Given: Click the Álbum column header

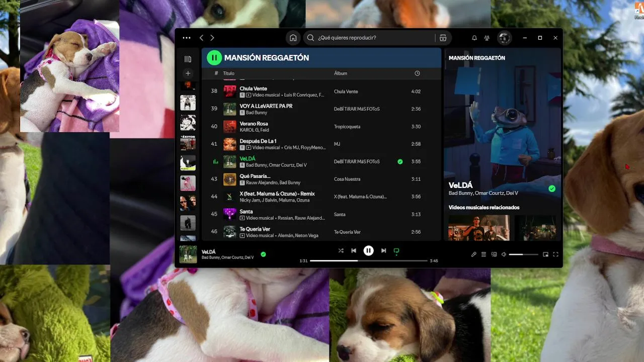Looking at the screenshot, I should [x=341, y=73].
